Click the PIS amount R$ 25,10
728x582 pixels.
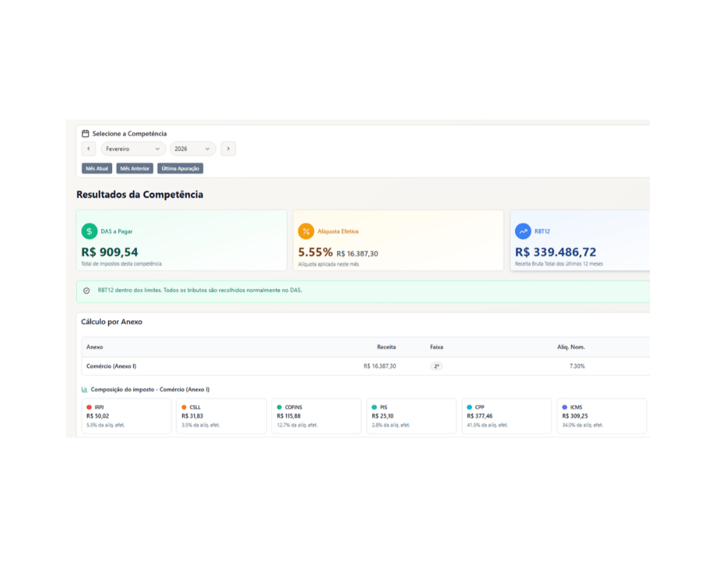(x=383, y=416)
